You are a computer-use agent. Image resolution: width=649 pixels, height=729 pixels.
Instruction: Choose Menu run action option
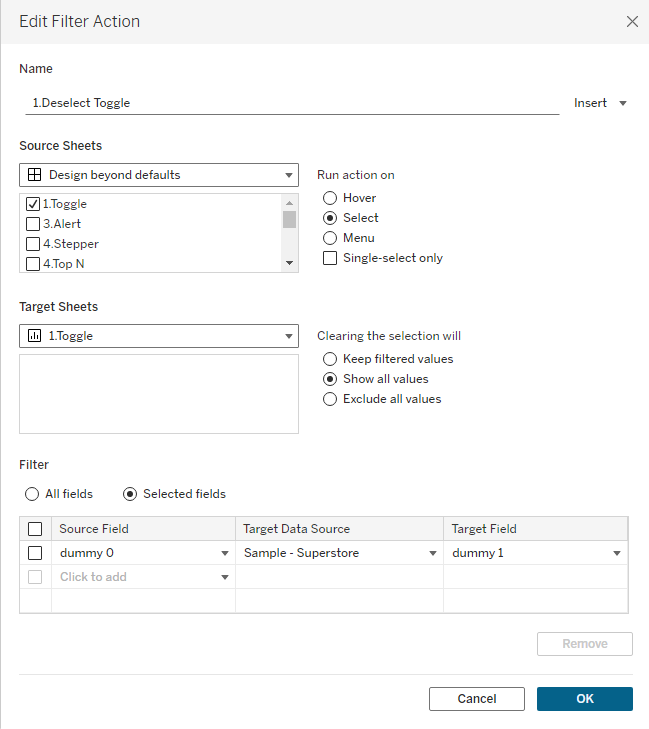coord(330,238)
